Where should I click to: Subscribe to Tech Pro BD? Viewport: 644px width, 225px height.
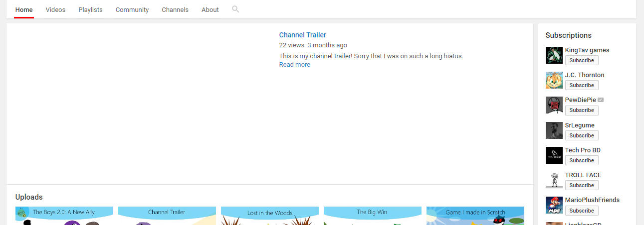(582, 160)
